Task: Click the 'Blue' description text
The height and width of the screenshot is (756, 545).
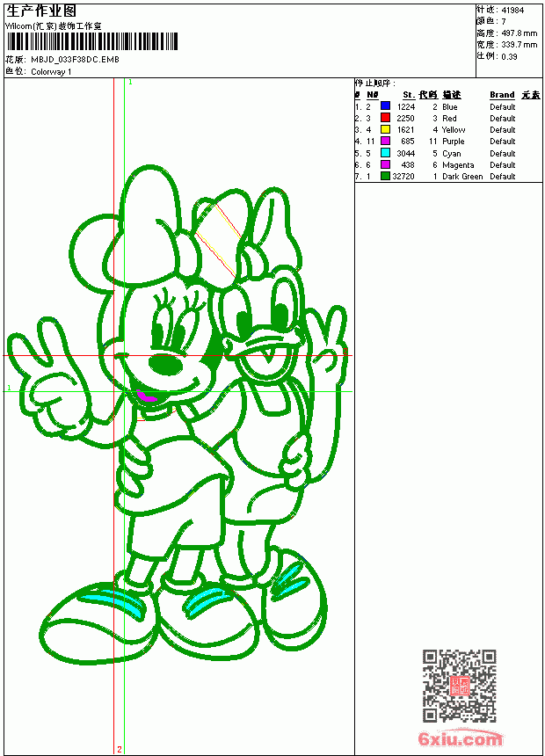Action: pos(449,107)
